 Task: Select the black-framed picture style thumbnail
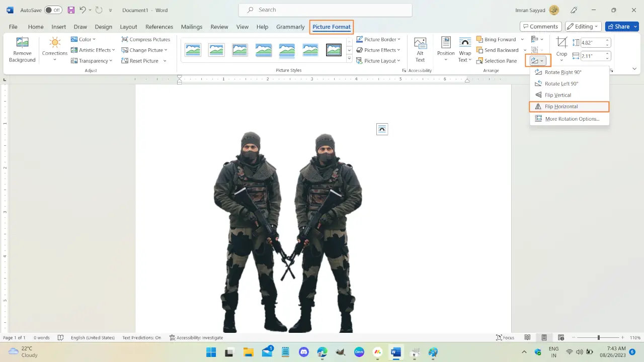click(334, 49)
